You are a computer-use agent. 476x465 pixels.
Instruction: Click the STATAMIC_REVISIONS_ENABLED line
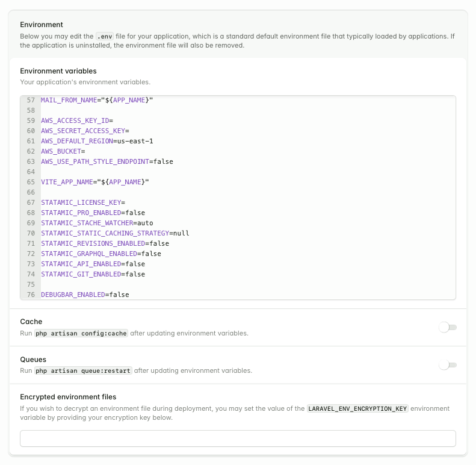105,243
